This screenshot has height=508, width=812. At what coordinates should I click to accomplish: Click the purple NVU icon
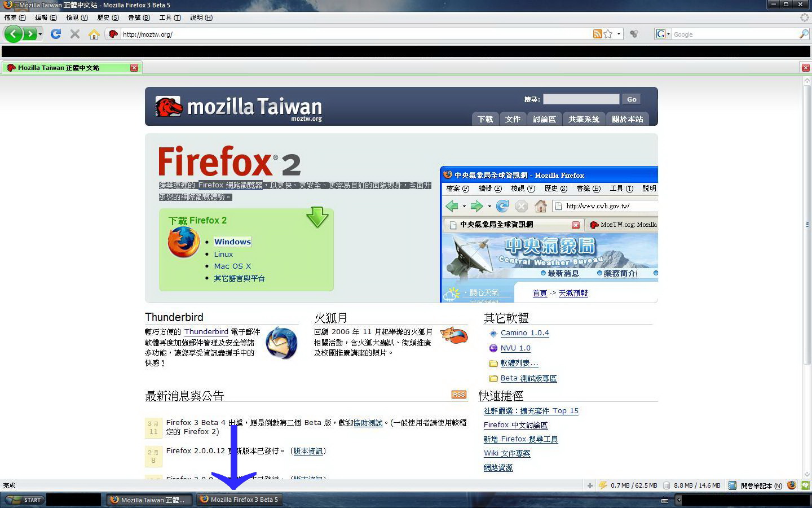(493, 348)
